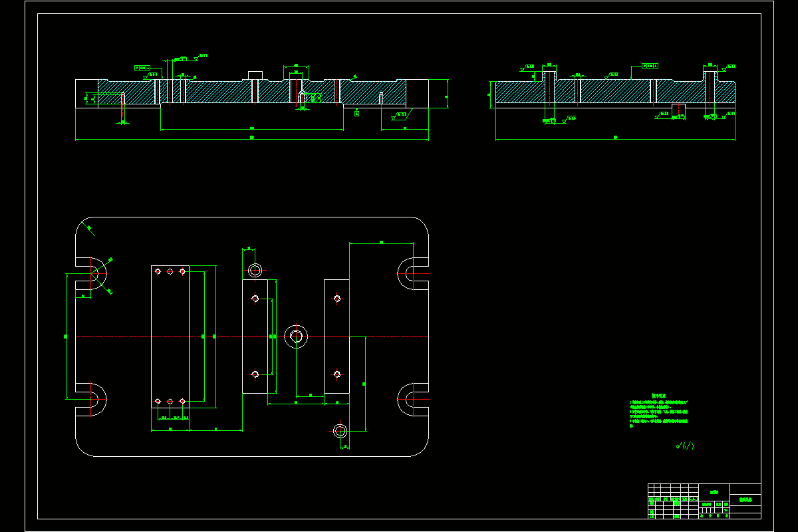
Task: Click the upper hole of the right rectangular block
Action: (x=337, y=299)
